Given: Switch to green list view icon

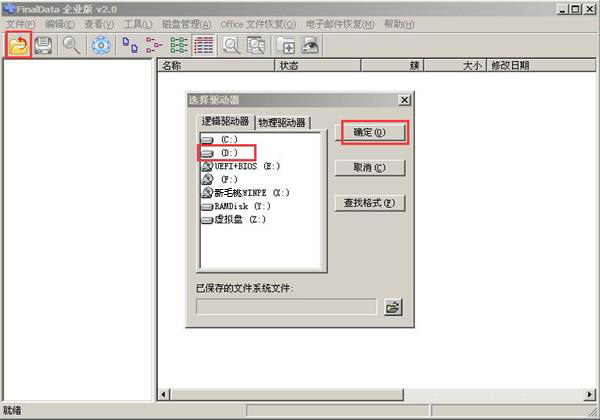Looking at the screenshot, I should click(179, 45).
